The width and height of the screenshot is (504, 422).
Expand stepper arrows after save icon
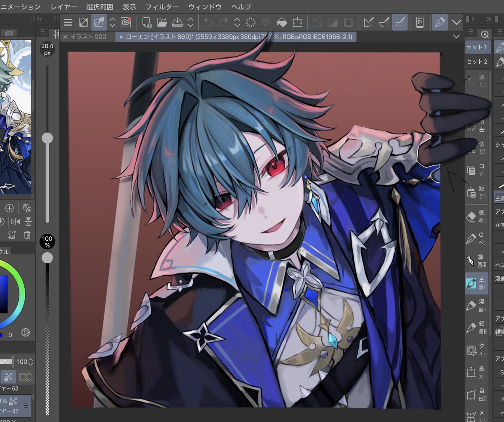tap(191, 22)
